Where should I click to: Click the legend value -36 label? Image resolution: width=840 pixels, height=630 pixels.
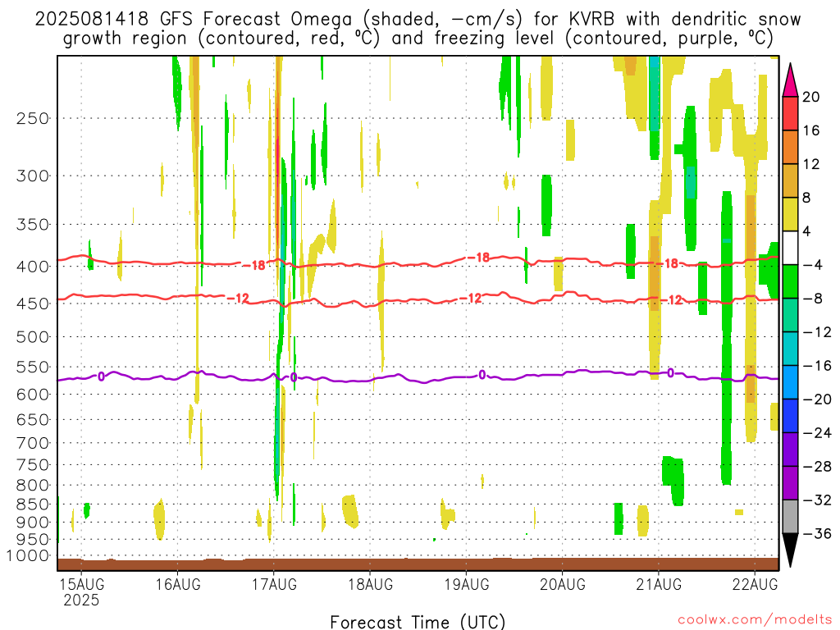click(x=817, y=533)
